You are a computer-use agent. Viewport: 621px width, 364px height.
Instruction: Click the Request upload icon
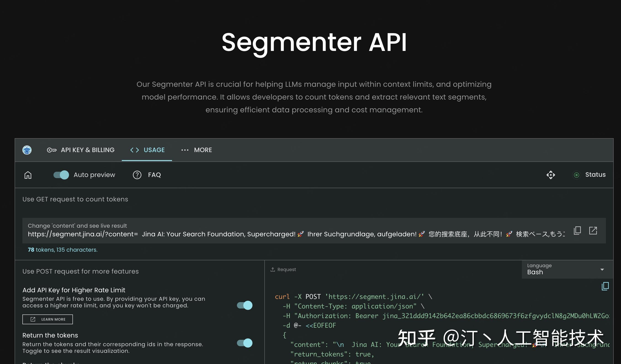pyautogui.click(x=273, y=269)
